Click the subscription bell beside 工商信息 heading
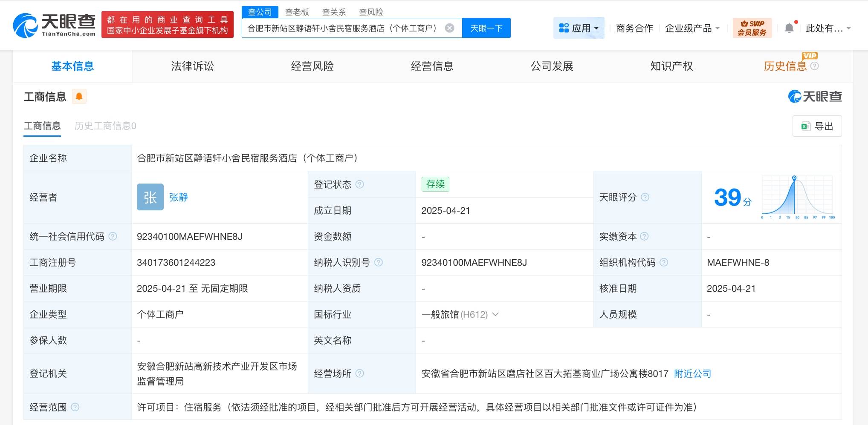The height and width of the screenshot is (425, 868). 79,97
